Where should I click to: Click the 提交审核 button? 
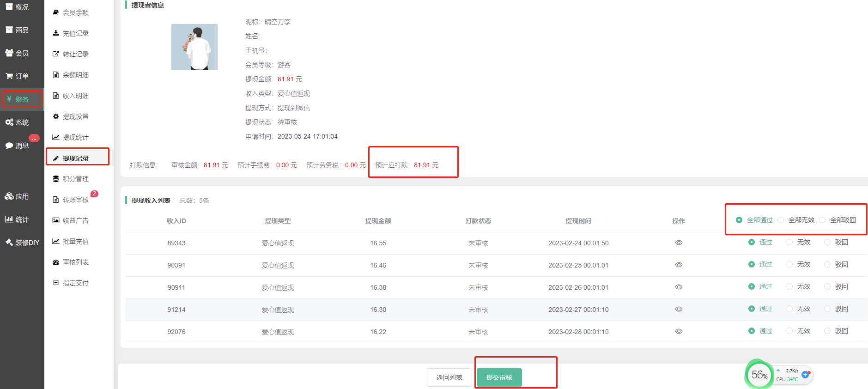[x=499, y=377]
